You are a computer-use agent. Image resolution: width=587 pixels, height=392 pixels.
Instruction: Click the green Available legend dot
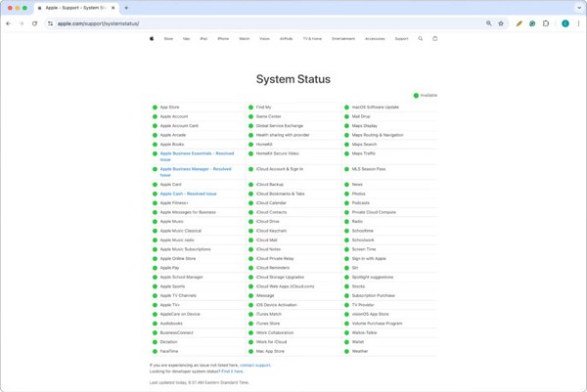[416, 96]
